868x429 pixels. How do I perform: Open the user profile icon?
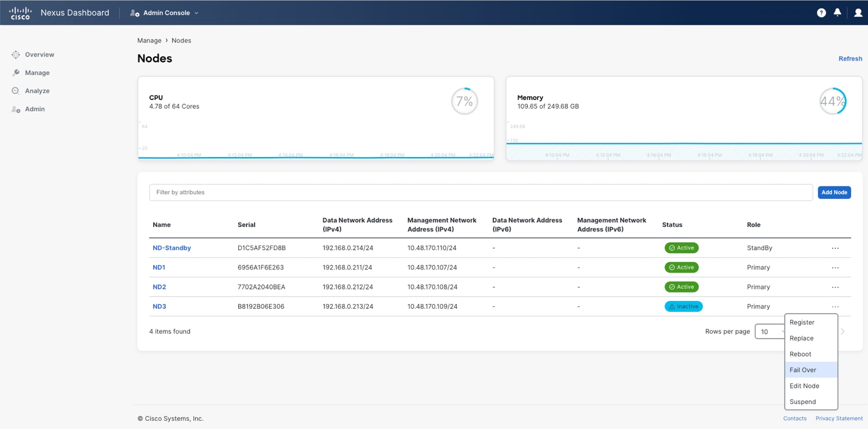858,13
